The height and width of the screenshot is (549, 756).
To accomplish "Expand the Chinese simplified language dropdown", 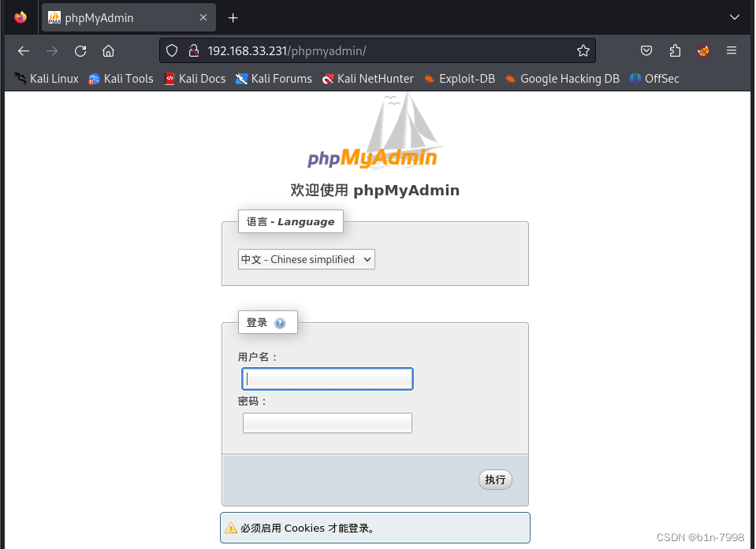I will (x=306, y=259).
